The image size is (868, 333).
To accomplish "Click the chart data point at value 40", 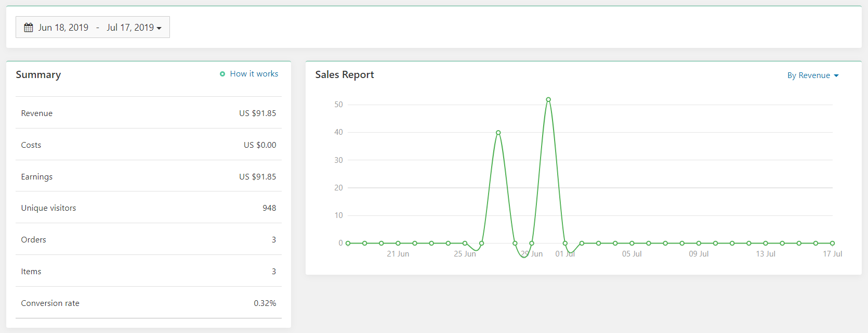I will [498, 133].
